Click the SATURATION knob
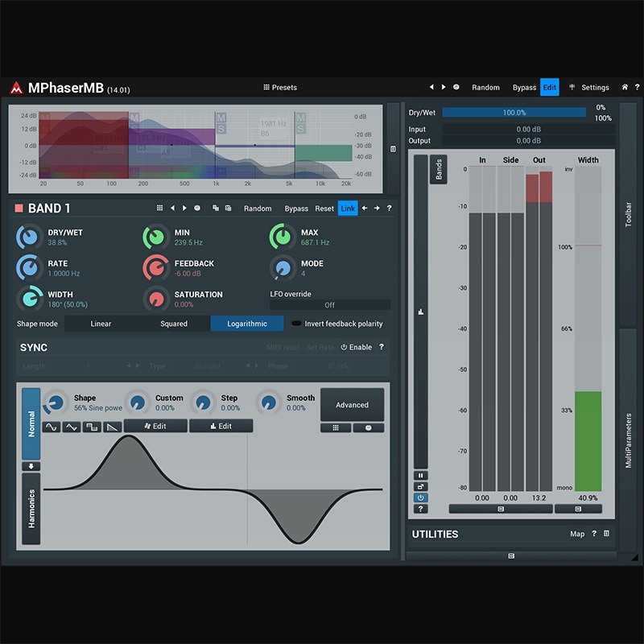Screen dimensions: 644x644 click(156, 299)
